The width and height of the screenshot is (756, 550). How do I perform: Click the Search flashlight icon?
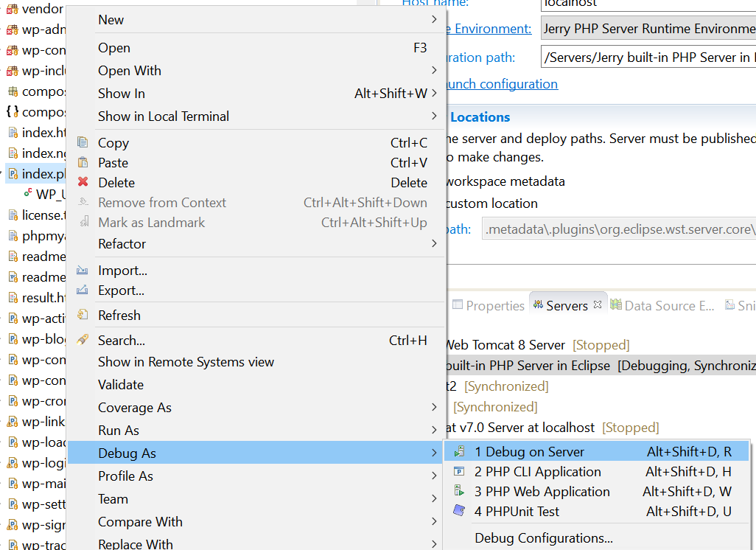point(83,340)
